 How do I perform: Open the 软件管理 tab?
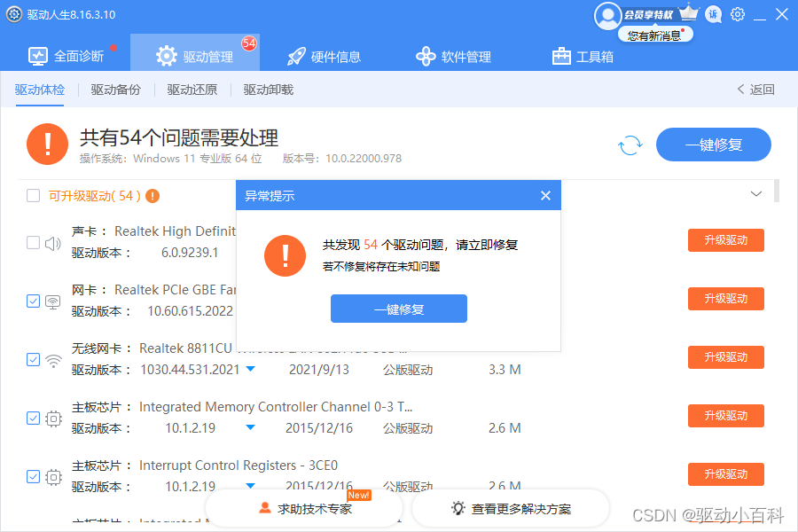pyautogui.click(x=453, y=57)
